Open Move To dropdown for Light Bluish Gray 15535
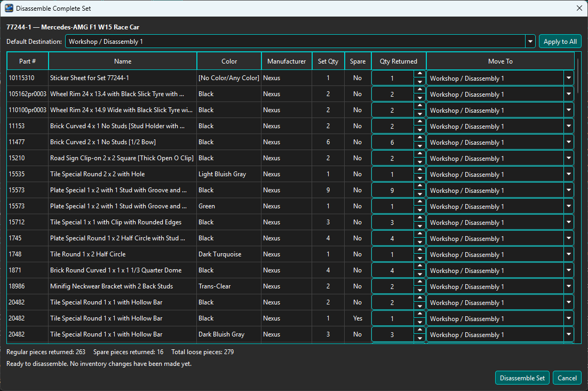588x391 pixels. pyautogui.click(x=568, y=174)
